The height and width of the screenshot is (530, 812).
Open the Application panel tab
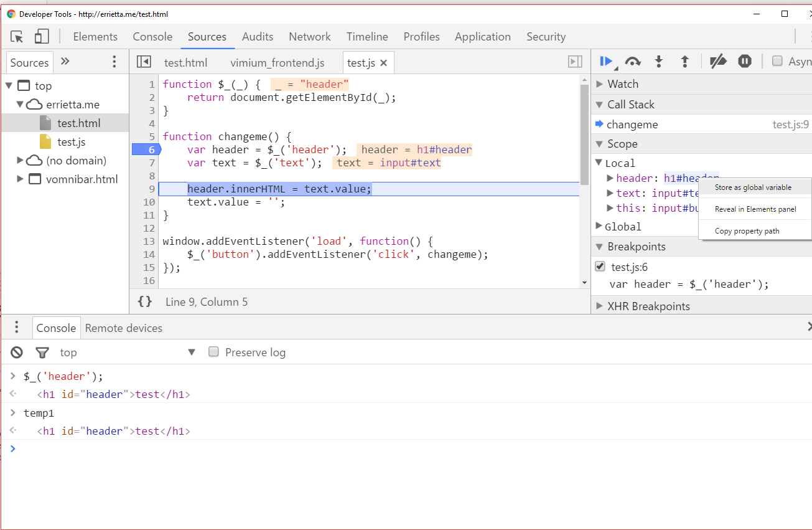tap(483, 37)
